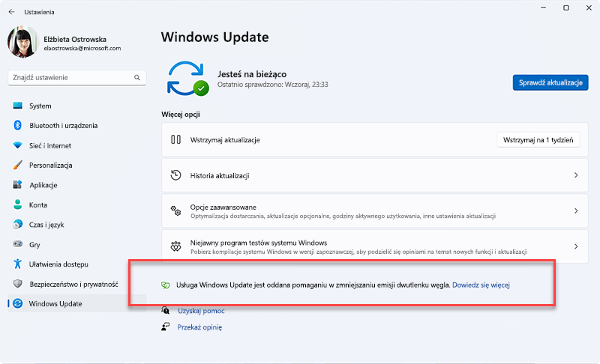Select the Gry label
Image resolution: width=600 pixels, height=364 pixels.
tap(34, 245)
